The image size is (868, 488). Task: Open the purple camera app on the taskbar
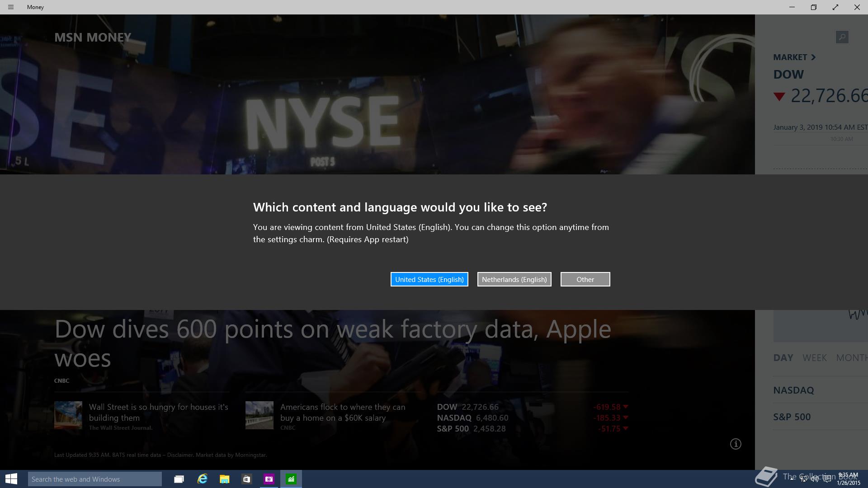pyautogui.click(x=269, y=479)
